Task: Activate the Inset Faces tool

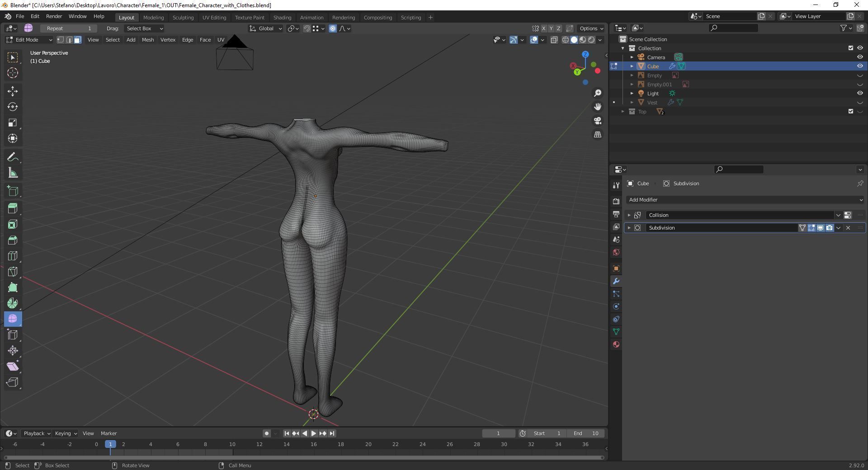Action: pyautogui.click(x=13, y=224)
